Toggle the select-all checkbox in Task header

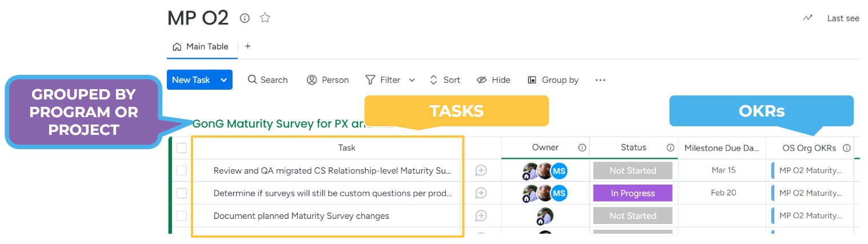click(182, 148)
